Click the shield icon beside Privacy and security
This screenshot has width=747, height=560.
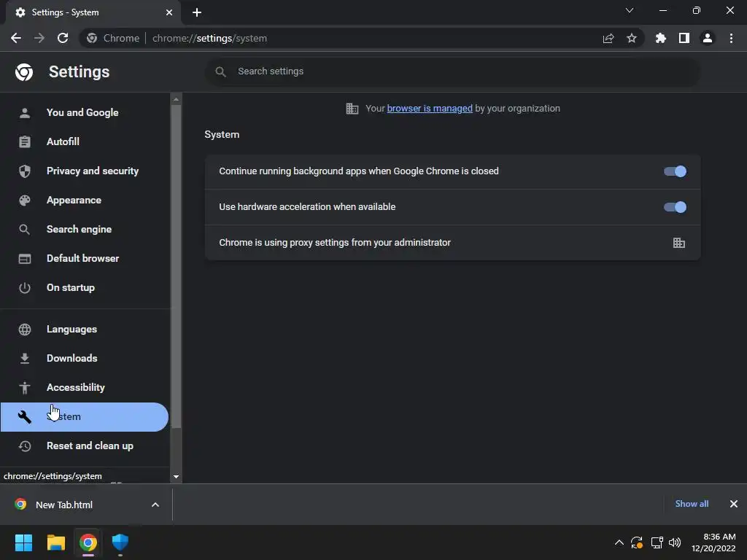(25, 171)
